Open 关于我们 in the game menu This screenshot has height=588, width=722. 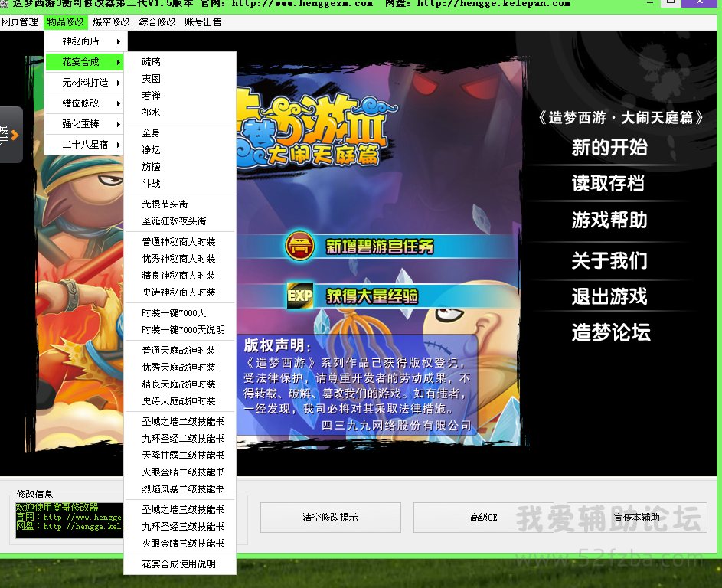609,260
